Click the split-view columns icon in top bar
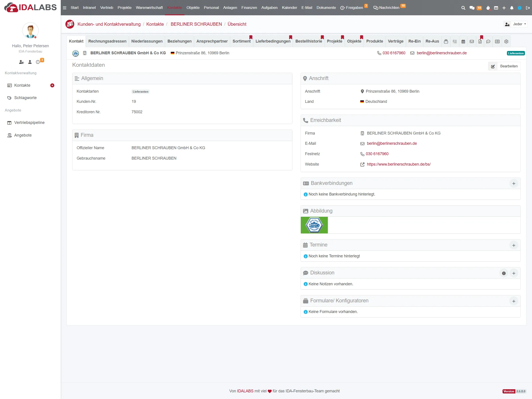532x399 pixels. pos(496,8)
